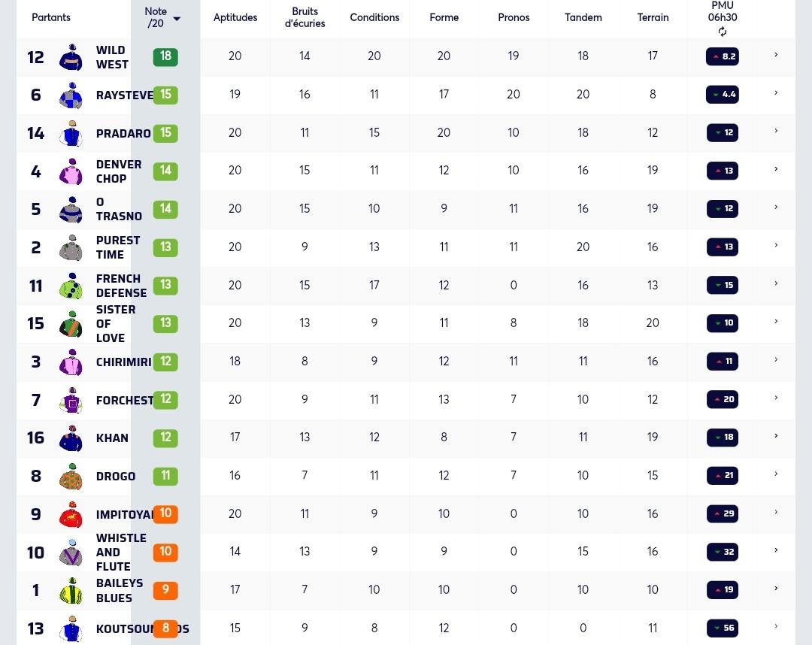Expand Wild West row chevron

click(x=776, y=55)
